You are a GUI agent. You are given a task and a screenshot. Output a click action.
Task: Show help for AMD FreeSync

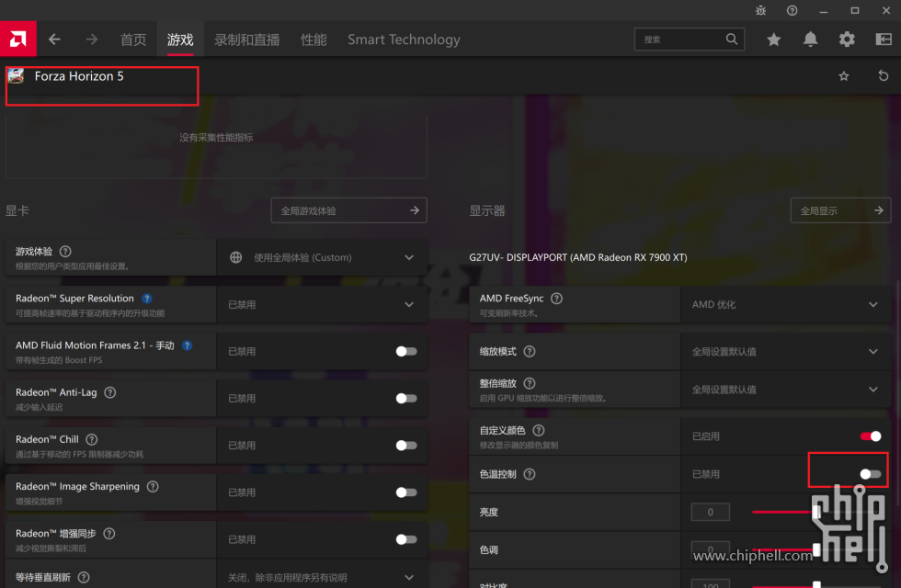(556, 299)
